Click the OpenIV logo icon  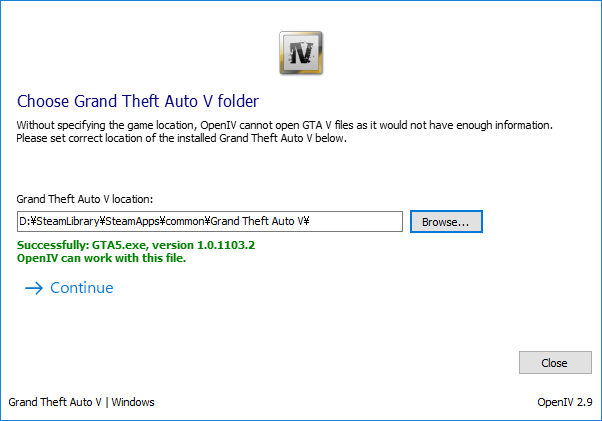point(301,53)
